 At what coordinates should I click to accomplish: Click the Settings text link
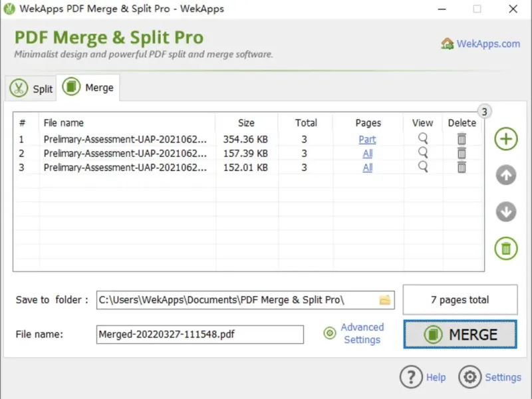point(503,377)
